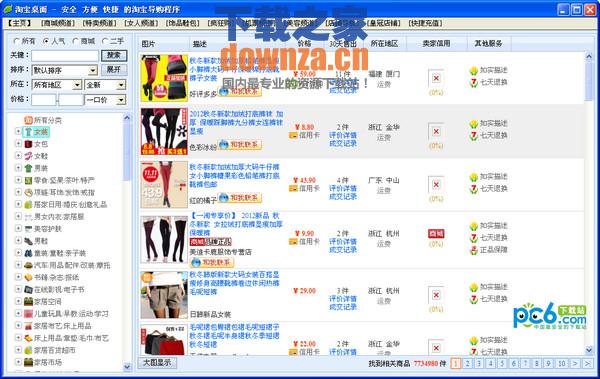600x379 pixels.
Task: Click the 女包 handbag category icon
Action: click(x=28, y=144)
